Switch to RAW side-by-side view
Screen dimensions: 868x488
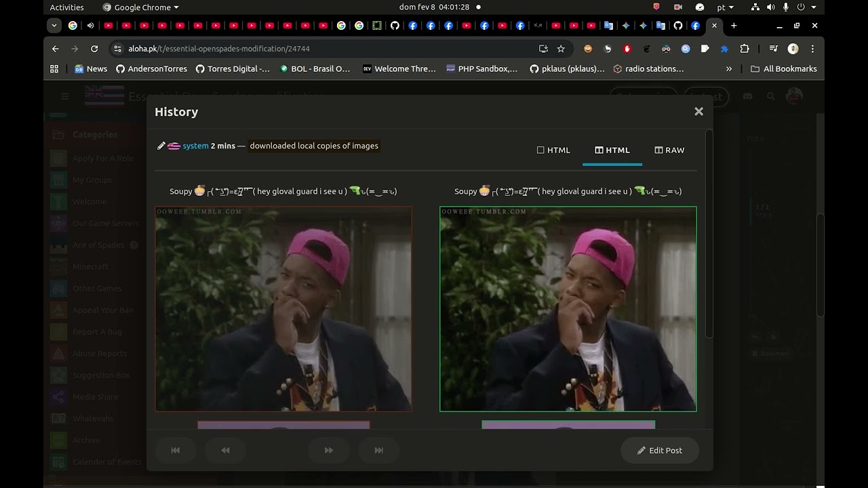click(x=669, y=150)
